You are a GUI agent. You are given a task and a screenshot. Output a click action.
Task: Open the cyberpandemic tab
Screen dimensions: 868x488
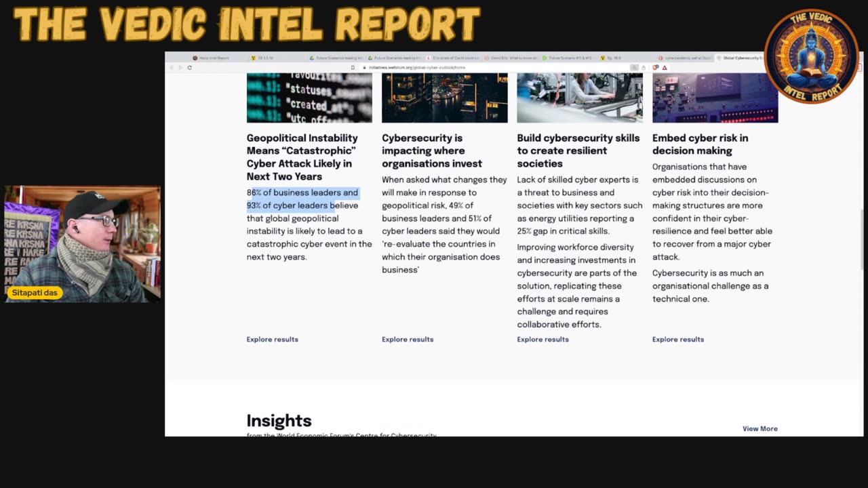point(685,58)
